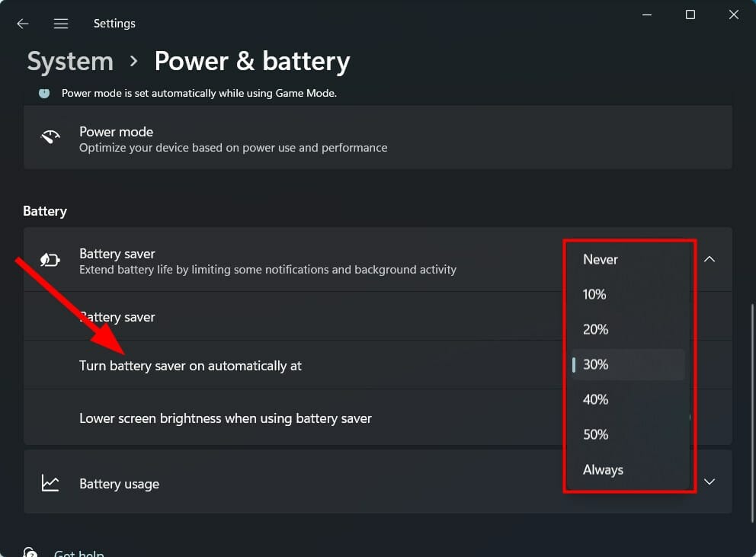Open the System breadcrumb page
The image size is (756, 557).
click(x=69, y=61)
